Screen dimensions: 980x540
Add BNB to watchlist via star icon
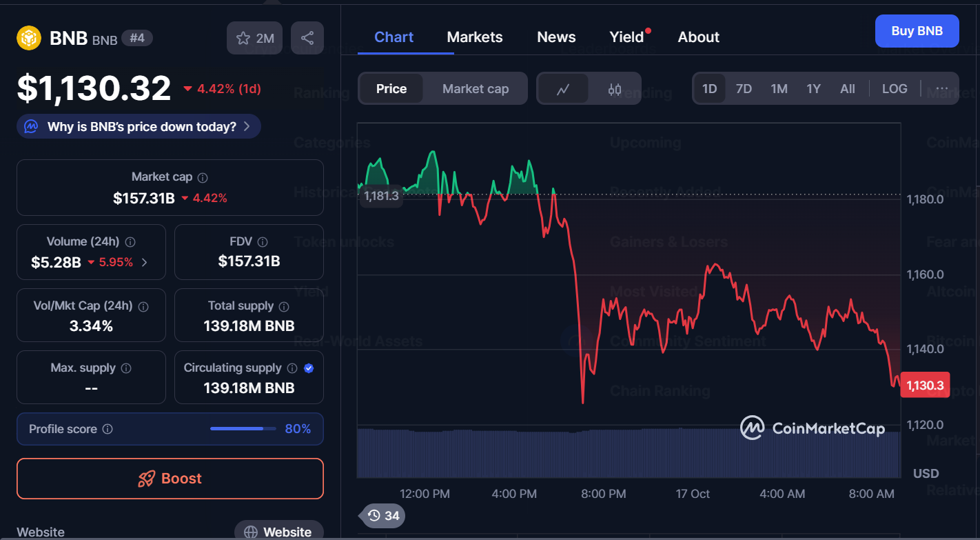[243, 38]
